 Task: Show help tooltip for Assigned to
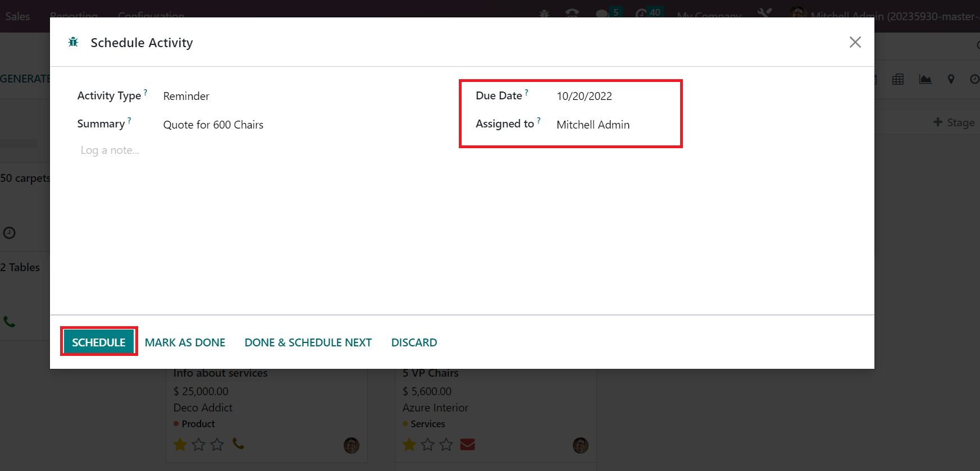pyautogui.click(x=539, y=120)
